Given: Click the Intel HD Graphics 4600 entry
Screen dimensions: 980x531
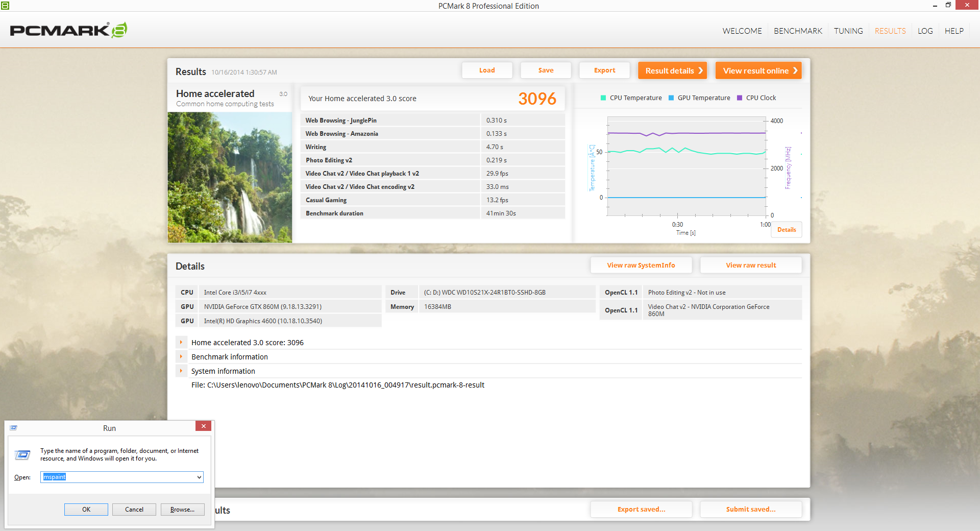Looking at the screenshot, I should point(289,321).
